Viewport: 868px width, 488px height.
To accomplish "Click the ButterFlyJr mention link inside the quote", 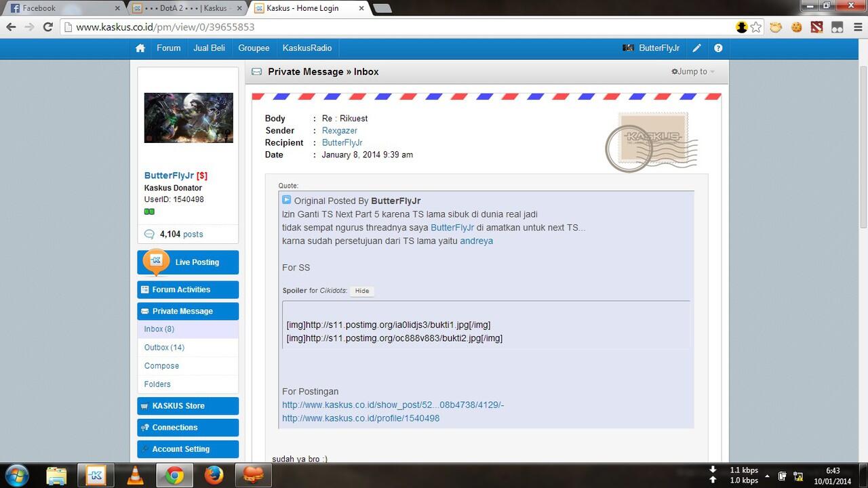I will pos(452,228).
